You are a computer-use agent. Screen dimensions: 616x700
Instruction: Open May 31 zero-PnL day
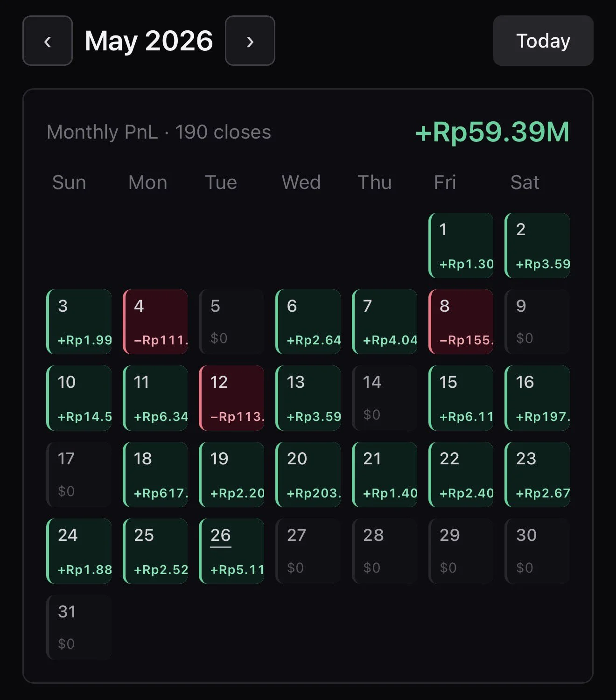[79, 627]
